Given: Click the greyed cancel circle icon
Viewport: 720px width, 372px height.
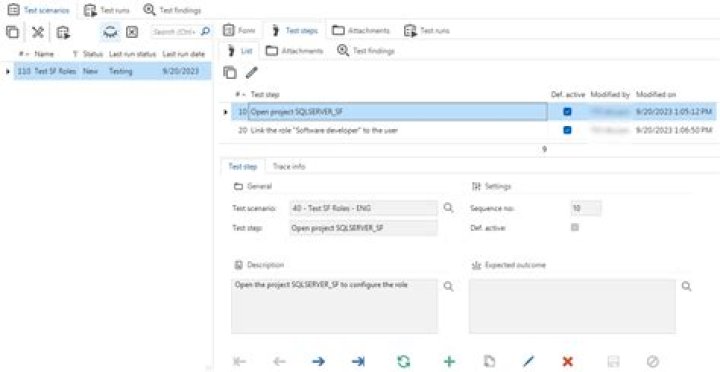Looking at the screenshot, I should 652,362.
